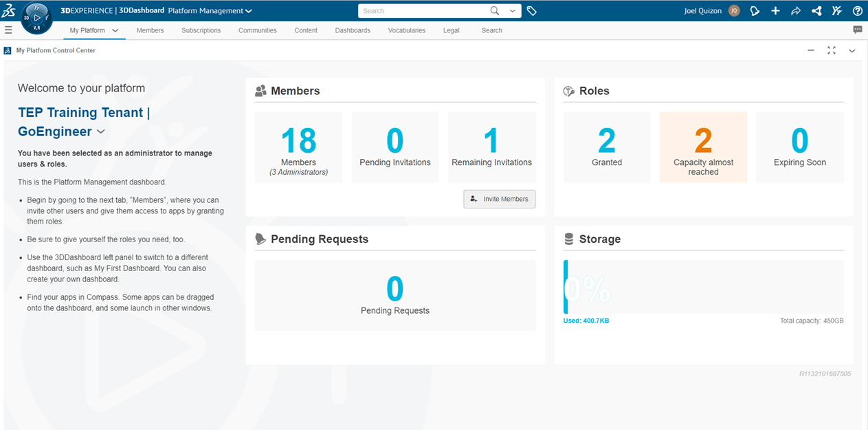Viewport: 868px width, 430px height.
Task: Click Total capacity: 450GB text
Action: [812, 321]
